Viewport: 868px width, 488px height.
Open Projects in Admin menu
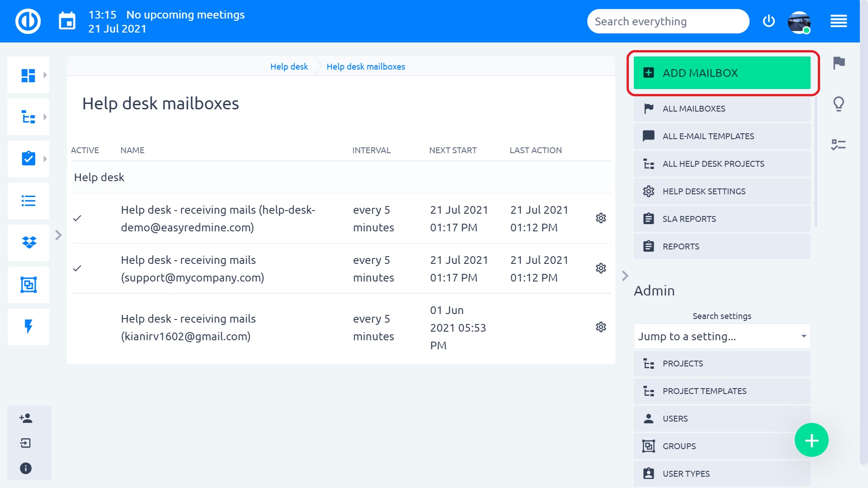(x=722, y=364)
